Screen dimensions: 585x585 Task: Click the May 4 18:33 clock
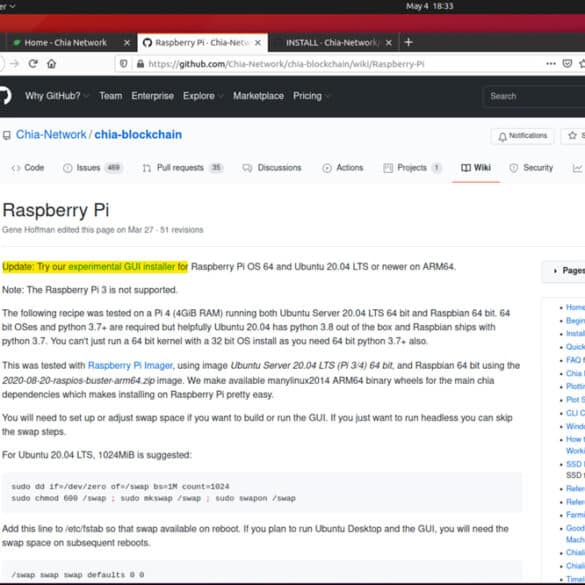pos(429,6)
